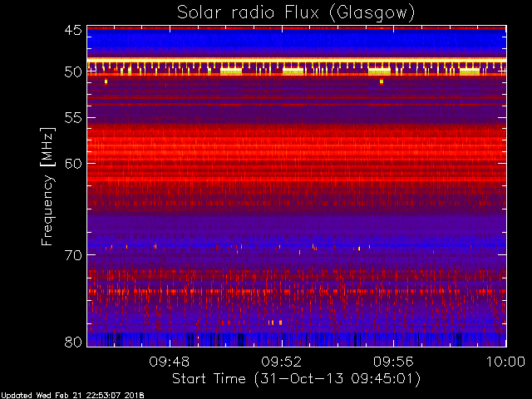Click the '80' frequency axis label
The image size is (532, 399).
(73, 342)
